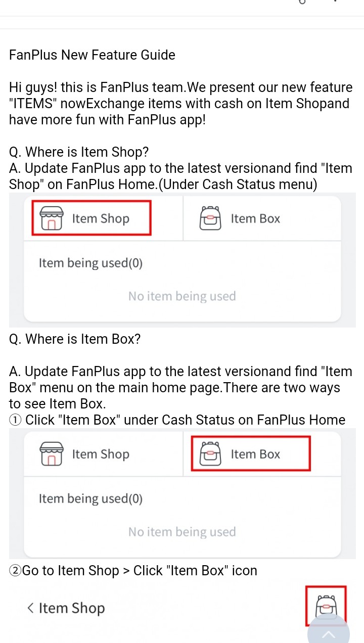Click the storefront icon in the first screenshot
Image resolution: width=364 pixels, height=643 pixels.
[51, 218]
